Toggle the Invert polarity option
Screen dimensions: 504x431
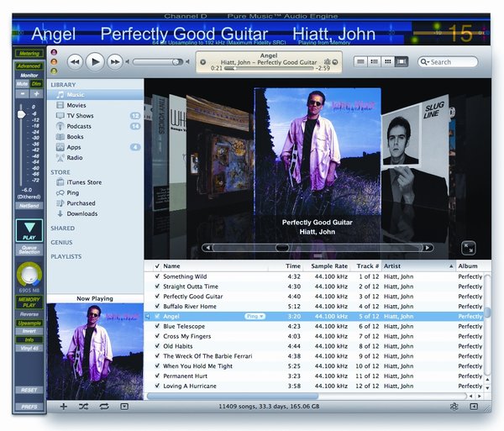29,331
